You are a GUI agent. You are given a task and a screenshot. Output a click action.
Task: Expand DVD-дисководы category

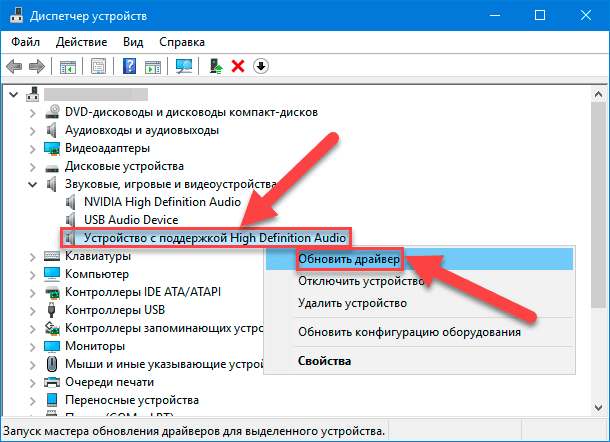(x=33, y=113)
